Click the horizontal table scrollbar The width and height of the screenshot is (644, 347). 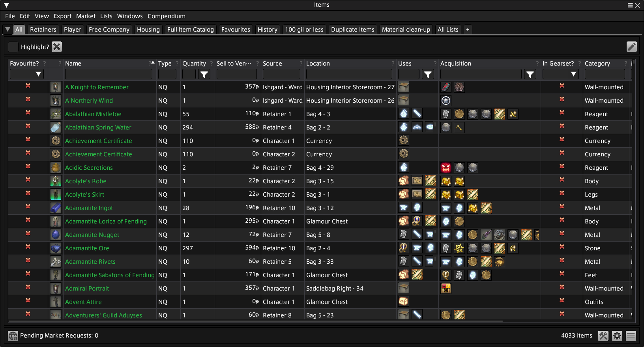256,321
